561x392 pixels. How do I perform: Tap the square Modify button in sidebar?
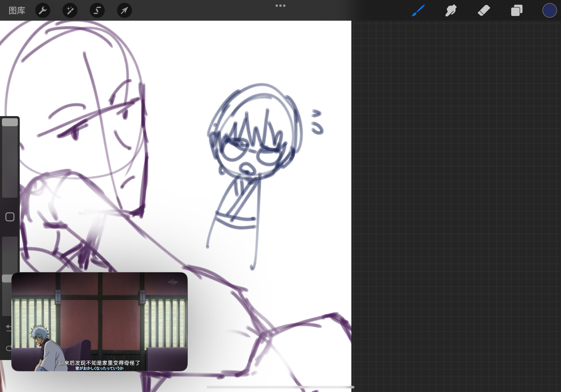coord(10,217)
